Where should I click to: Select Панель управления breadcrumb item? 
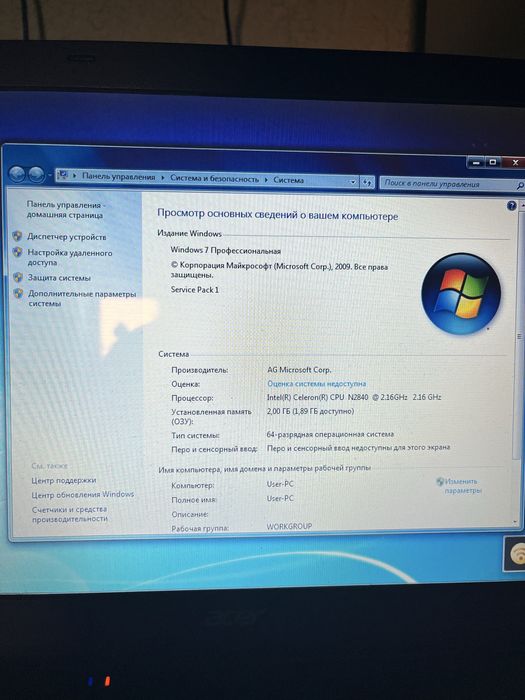(119, 177)
